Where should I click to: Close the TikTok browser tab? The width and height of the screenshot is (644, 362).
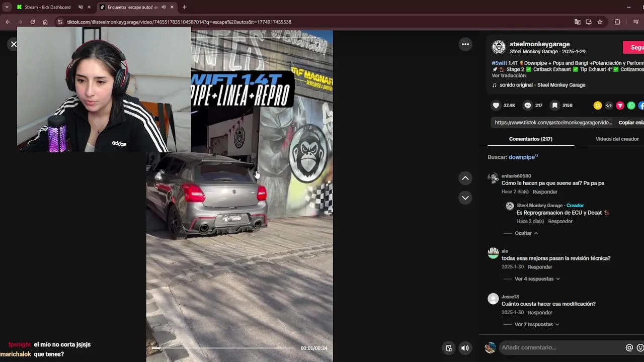[172, 7]
